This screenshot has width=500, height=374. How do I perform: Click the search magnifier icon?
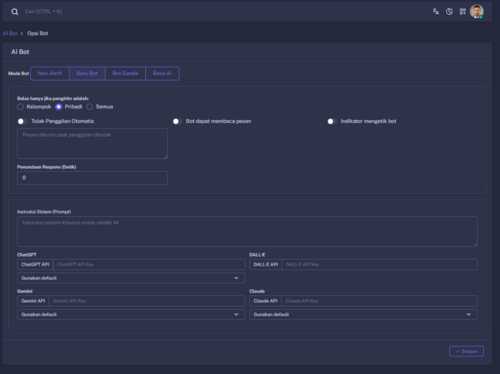[15, 12]
